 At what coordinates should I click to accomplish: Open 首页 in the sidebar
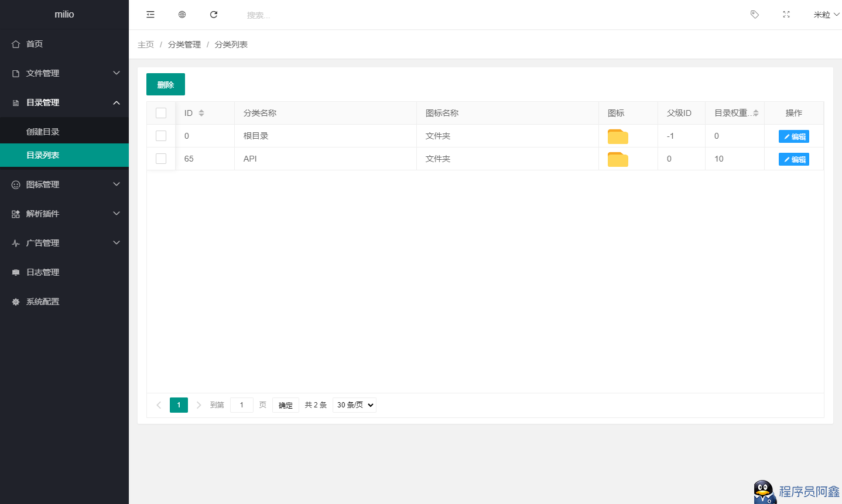pos(64,44)
